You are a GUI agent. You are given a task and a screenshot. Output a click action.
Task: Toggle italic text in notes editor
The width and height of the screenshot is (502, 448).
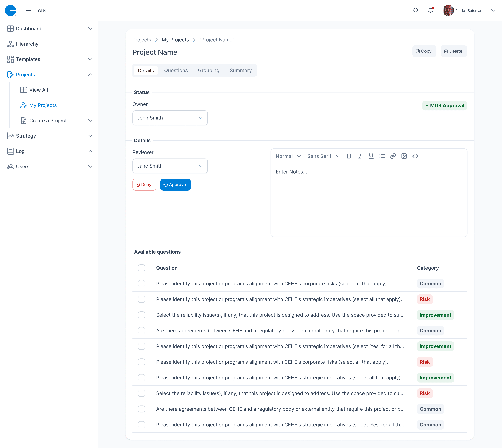pos(360,156)
